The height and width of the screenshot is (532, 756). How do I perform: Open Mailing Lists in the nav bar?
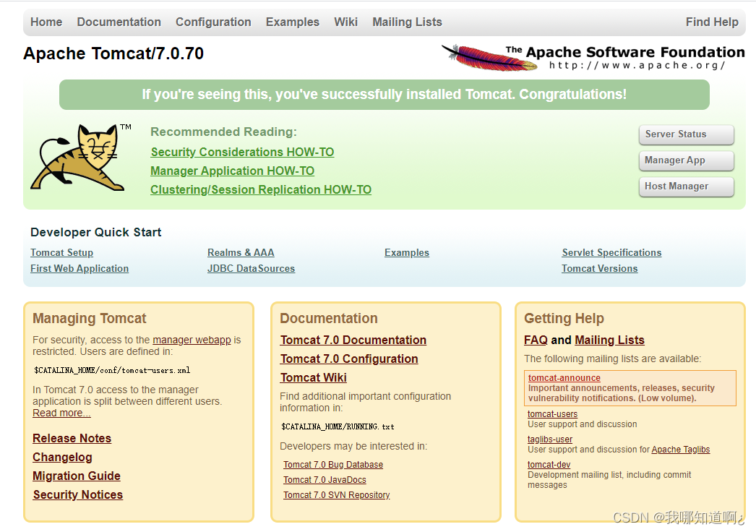(x=407, y=22)
